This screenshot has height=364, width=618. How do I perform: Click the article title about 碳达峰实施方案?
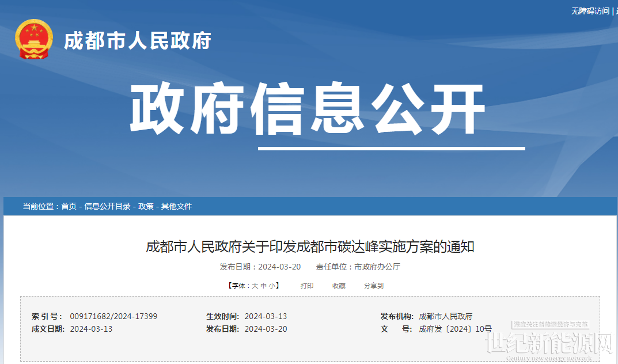pyautogui.click(x=310, y=247)
